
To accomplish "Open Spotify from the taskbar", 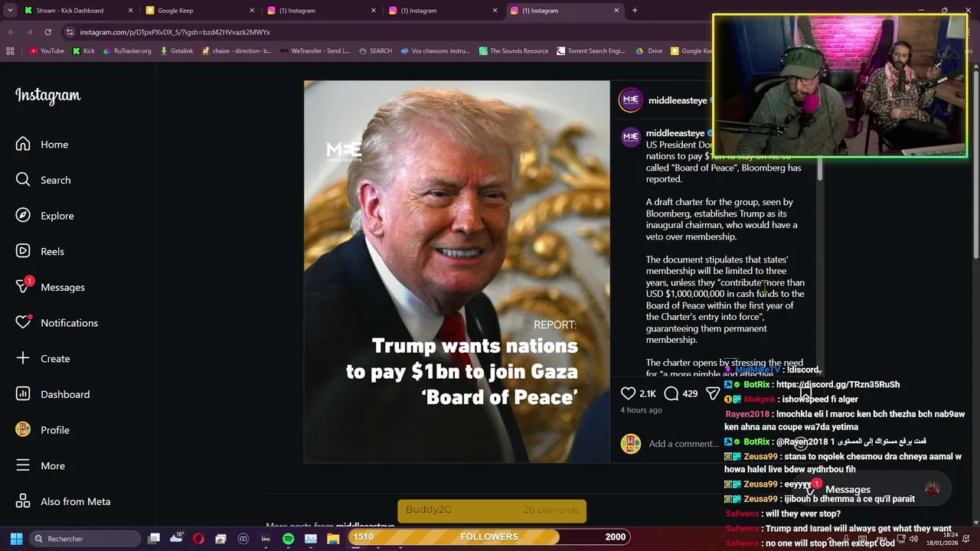I will [x=288, y=539].
